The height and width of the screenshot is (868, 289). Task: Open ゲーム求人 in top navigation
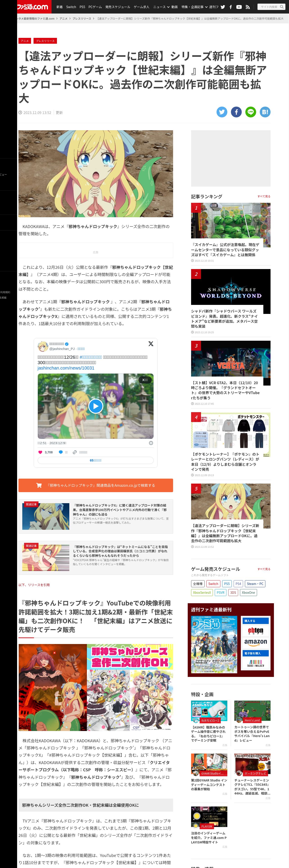141,7
